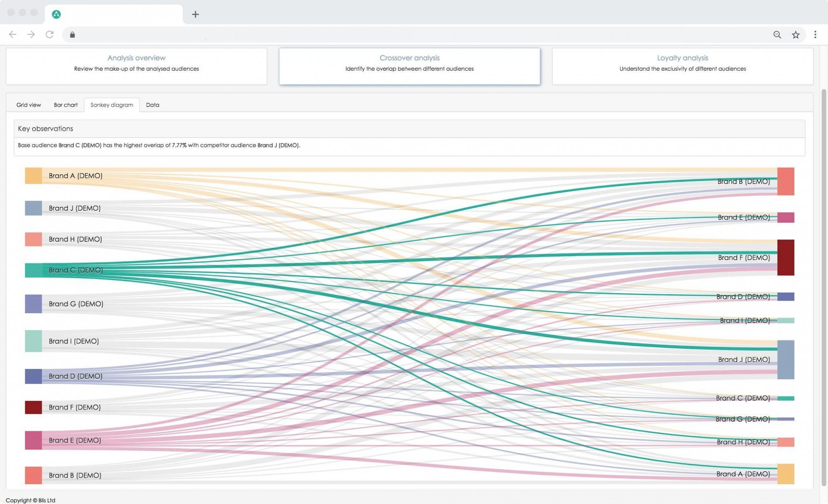This screenshot has height=504, width=828.
Task: Click left label 'Brand I (DEMO)'
Action: [x=74, y=341]
